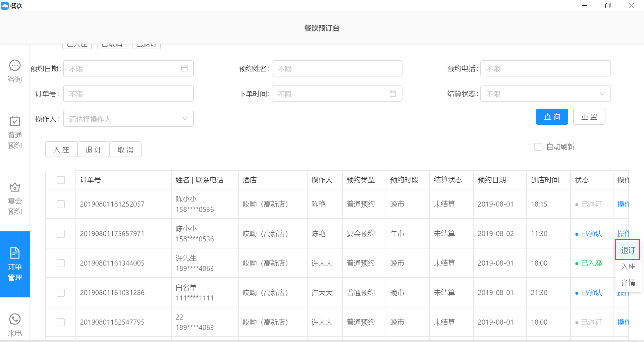Viewport: 644px width, 342px height.
Task: Click 已退订 status for order 20190801152547795
Action: pos(589,322)
